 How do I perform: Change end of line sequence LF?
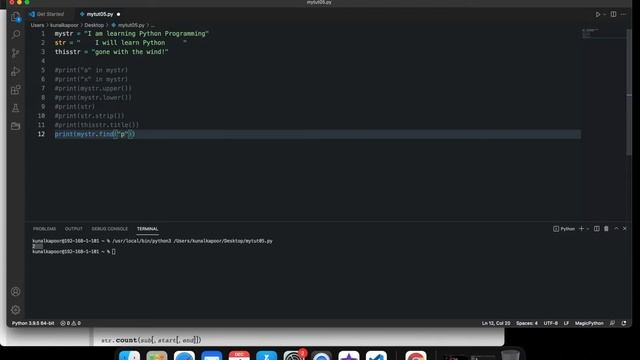(566, 323)
